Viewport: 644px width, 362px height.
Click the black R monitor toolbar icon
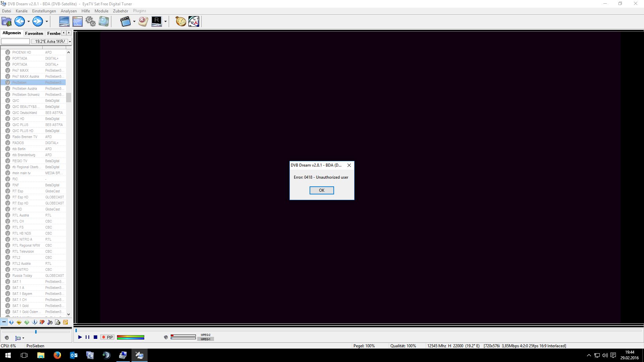tap(156, 21)
